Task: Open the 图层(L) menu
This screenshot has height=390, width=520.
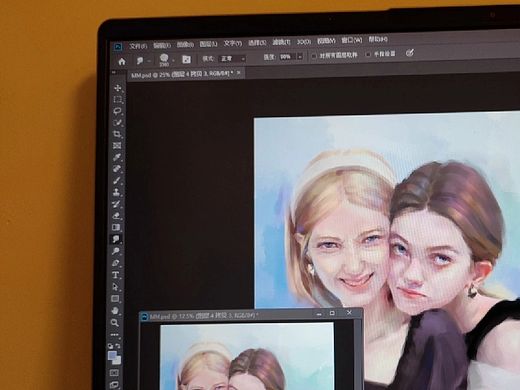Action: pos(208,44)
